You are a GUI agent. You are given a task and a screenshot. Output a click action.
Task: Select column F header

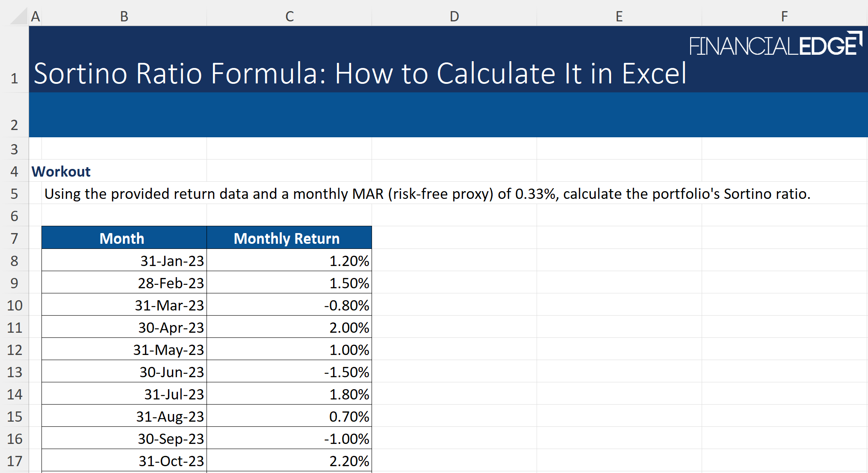[x=784, y=16]
